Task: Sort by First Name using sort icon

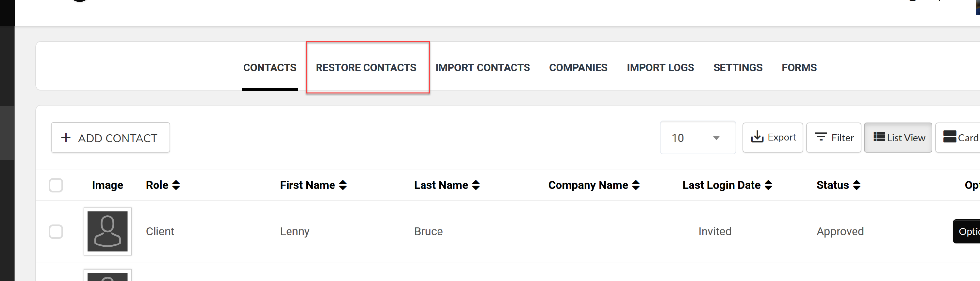Action: pos(343,185)
